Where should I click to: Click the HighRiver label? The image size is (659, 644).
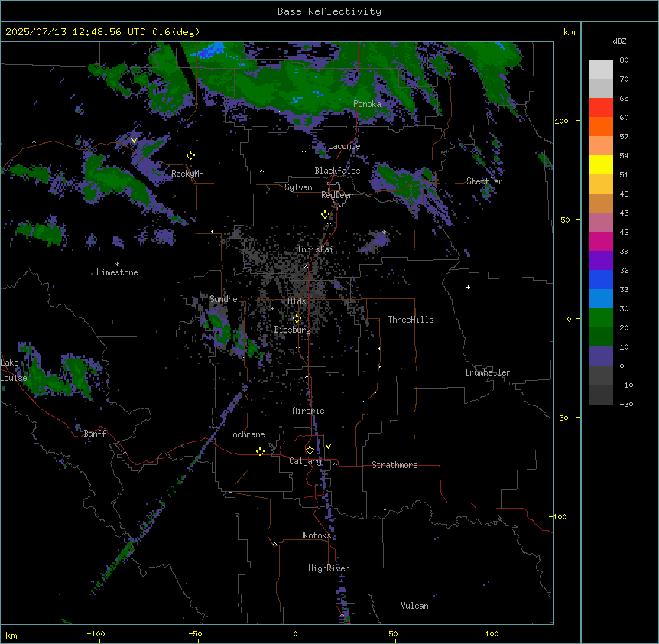pos(329,568)
